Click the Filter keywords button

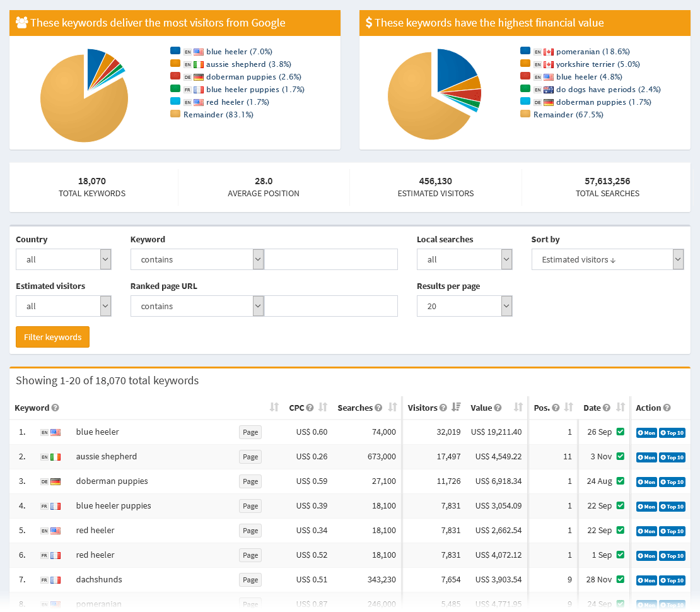point(52,336)
